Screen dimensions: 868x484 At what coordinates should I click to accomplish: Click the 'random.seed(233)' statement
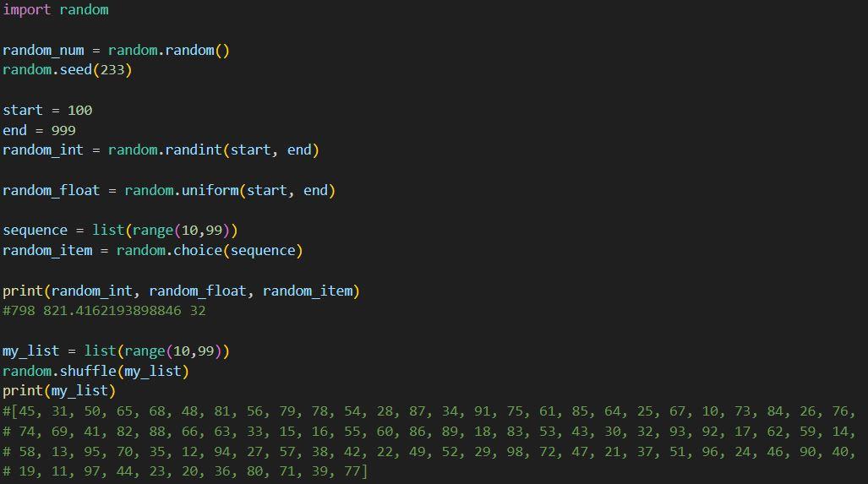(68, 70)
